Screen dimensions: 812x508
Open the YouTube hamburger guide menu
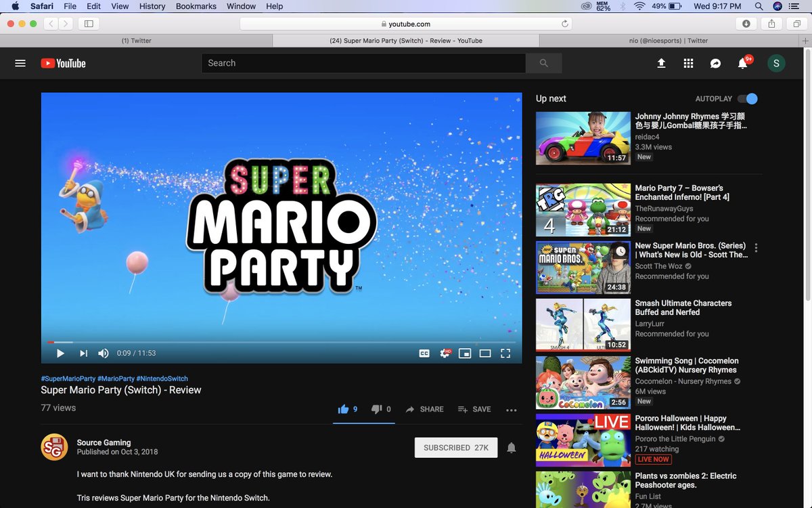[x=20, y=63]
